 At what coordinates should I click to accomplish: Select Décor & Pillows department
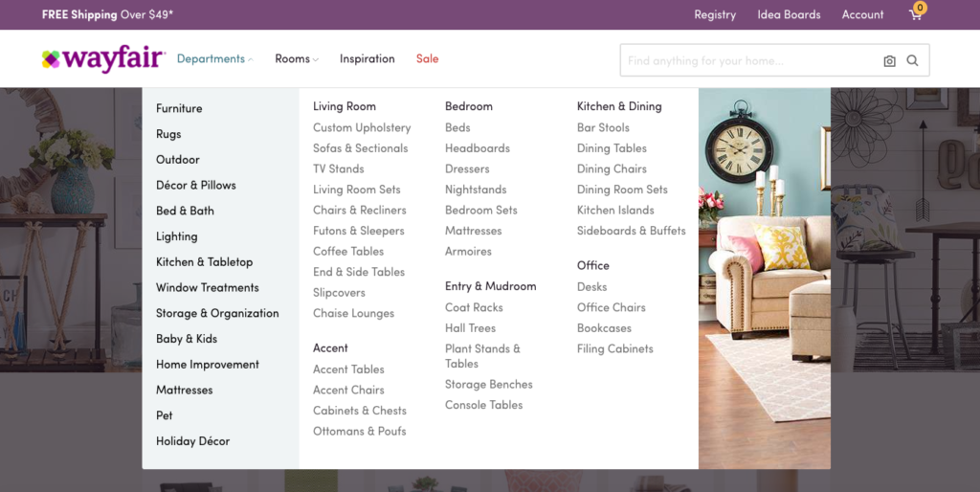pos(196,185)
